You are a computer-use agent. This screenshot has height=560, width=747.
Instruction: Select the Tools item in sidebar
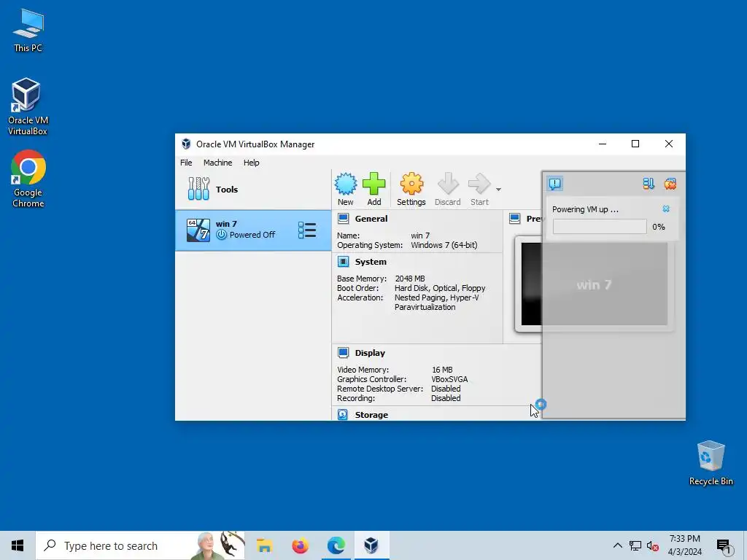click(x=253, y=190)
